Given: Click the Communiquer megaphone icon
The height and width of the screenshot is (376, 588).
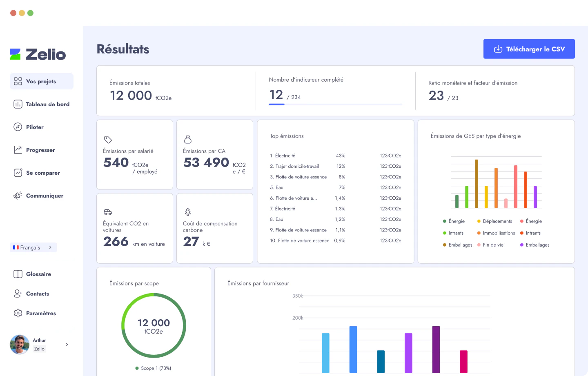Looking at the screenshot, I should coord(17,196).
